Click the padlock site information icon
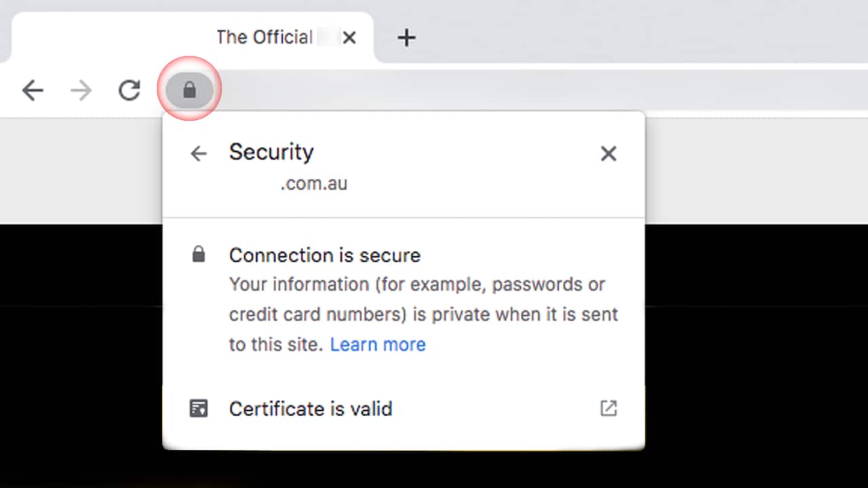 [x=189, y=89]
